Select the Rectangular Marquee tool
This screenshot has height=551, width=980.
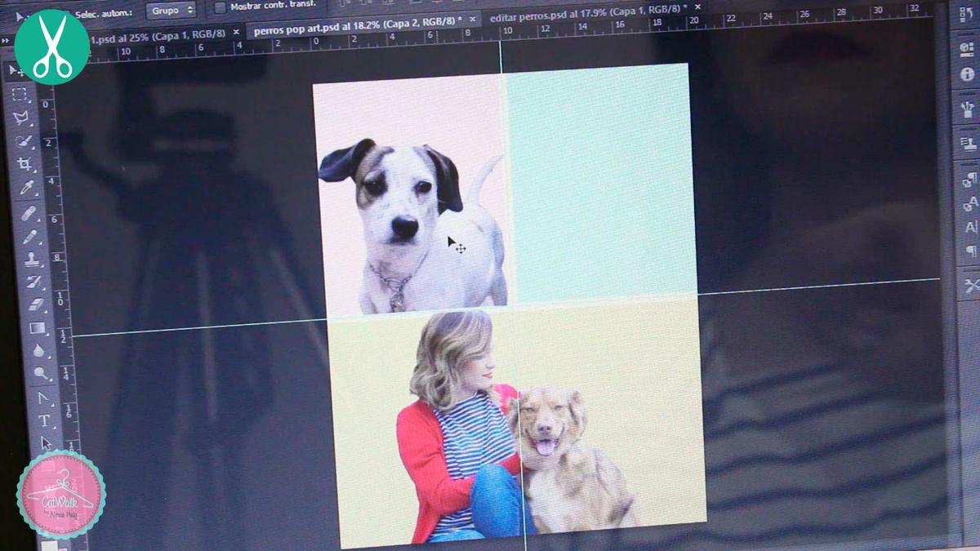coord(19,94)
